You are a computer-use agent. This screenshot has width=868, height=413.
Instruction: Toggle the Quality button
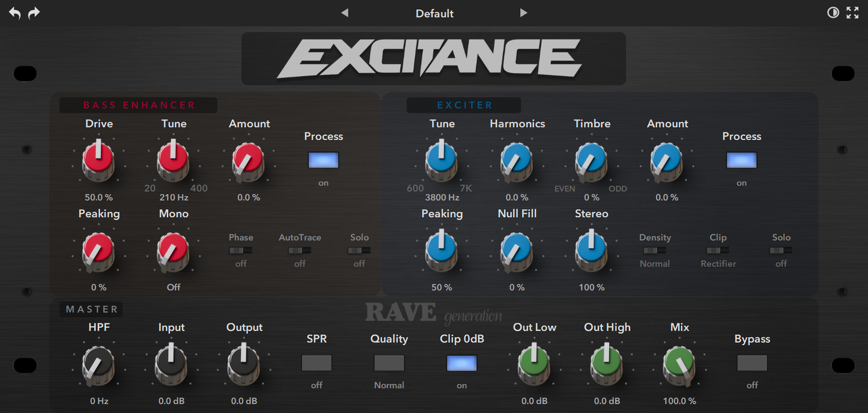389,363
